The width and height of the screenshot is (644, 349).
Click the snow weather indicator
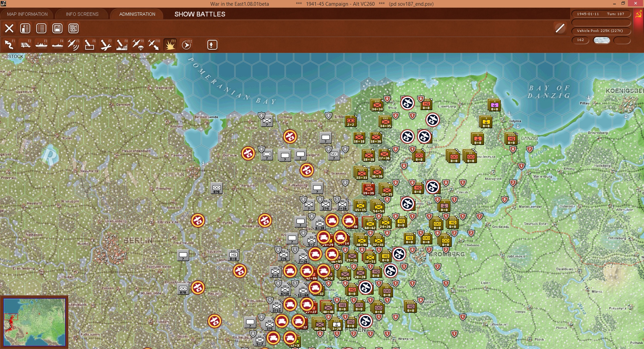[602, 40]
